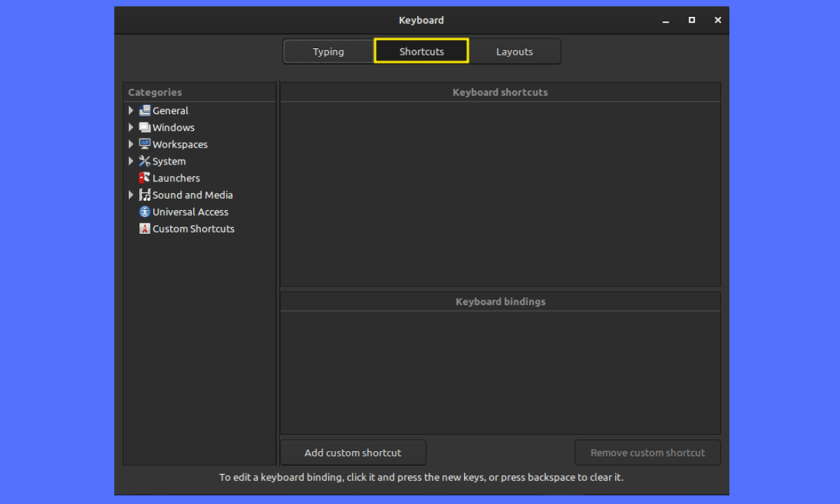840x504 pixels.
Task: Click the System tools icon
Action: (145, 161)
